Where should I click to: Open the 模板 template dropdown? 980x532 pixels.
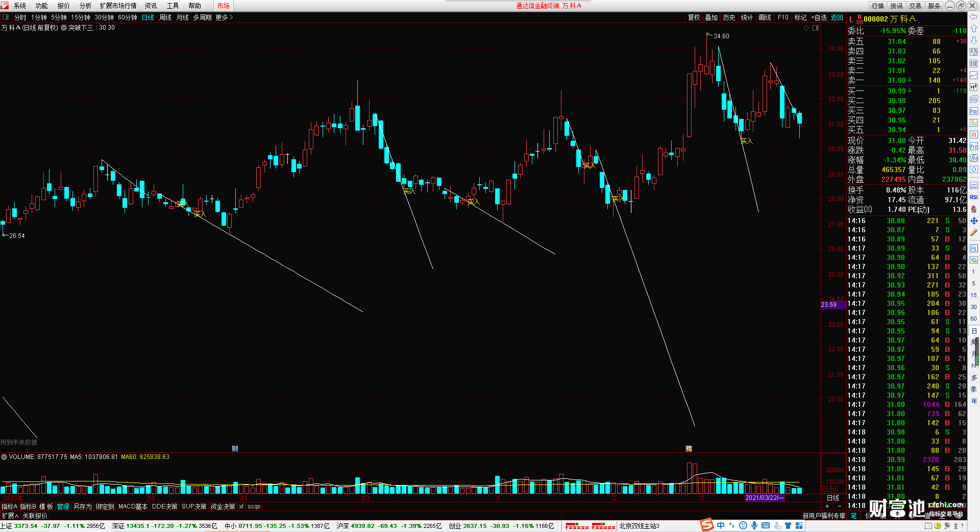point(46,506)
